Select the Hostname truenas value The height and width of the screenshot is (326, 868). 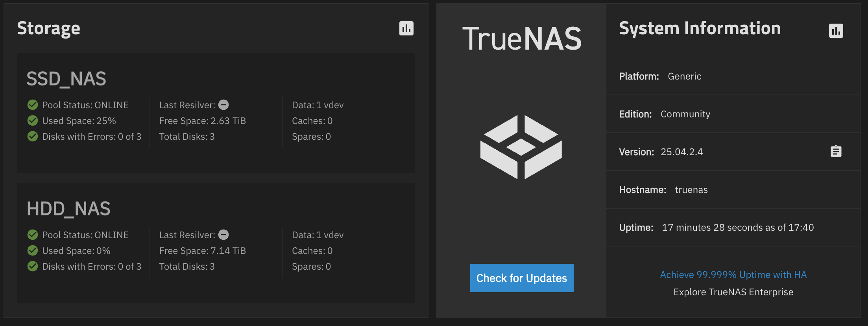pos(691,190)
